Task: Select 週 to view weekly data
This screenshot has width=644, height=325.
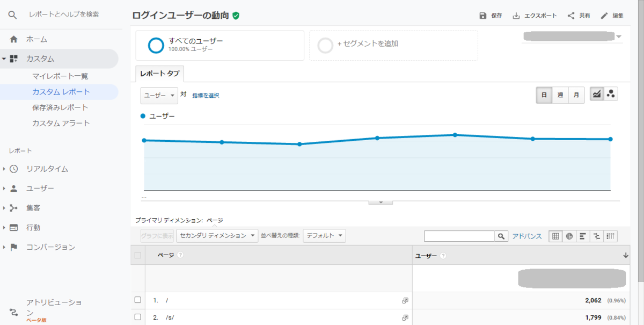Action: point(560,95)
